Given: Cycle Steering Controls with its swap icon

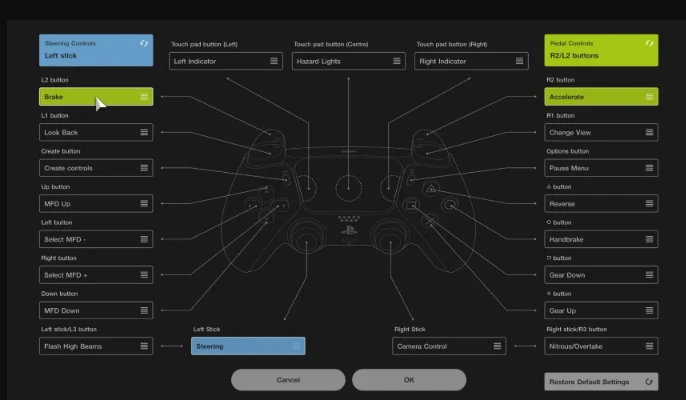Looking at the screenshot, I should pos(144,43).
